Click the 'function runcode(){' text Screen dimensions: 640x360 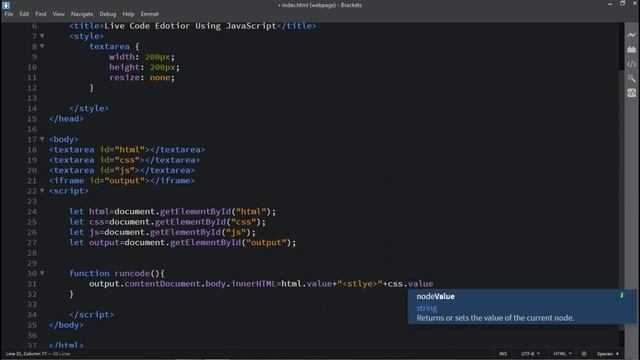point(117,273)
